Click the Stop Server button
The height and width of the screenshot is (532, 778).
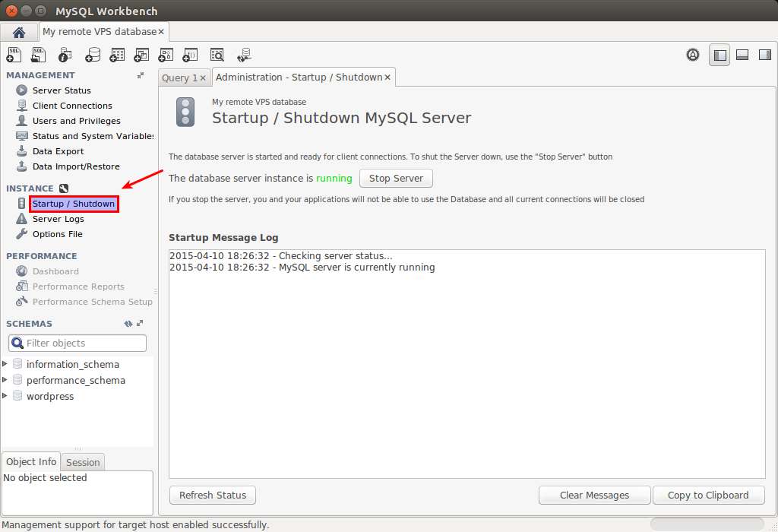[396, 178]
